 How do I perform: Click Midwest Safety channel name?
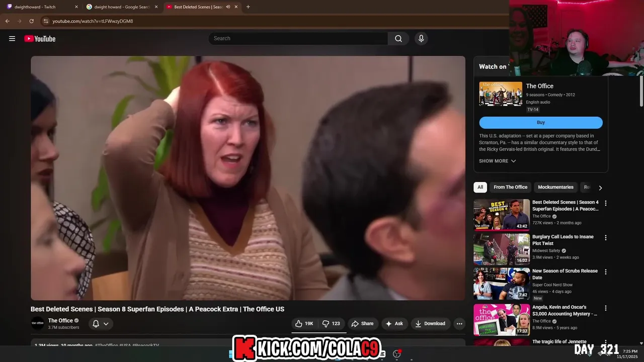tap(546, 250)
